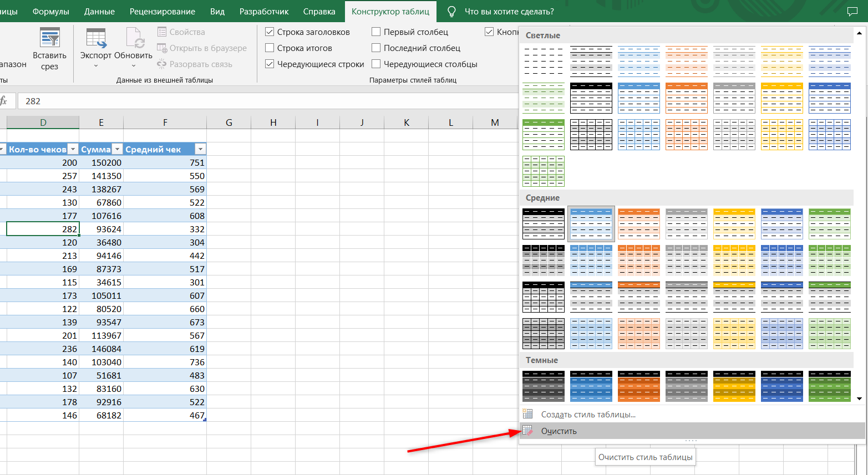
Task: Enable the Строка итогов checkbox
Action: (270, 48)
